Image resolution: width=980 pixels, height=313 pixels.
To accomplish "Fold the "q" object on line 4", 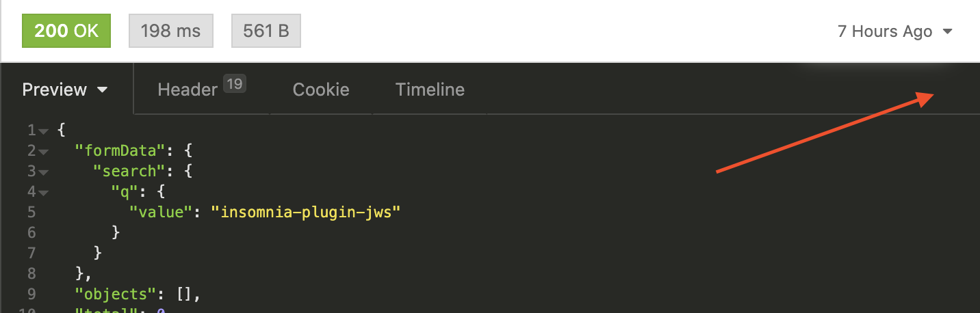I will pos(43,193).
